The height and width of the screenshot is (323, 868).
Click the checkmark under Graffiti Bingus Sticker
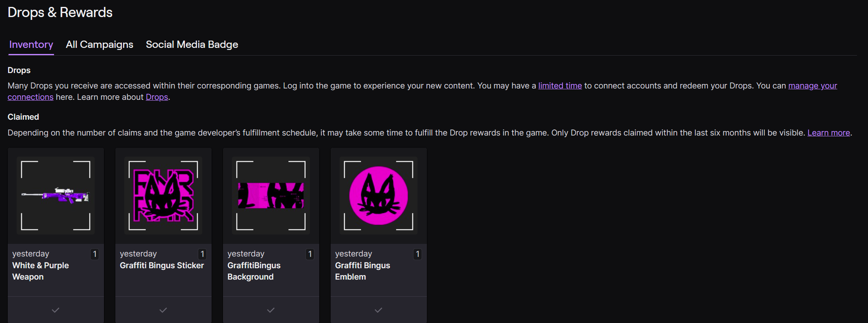[163, 310]
